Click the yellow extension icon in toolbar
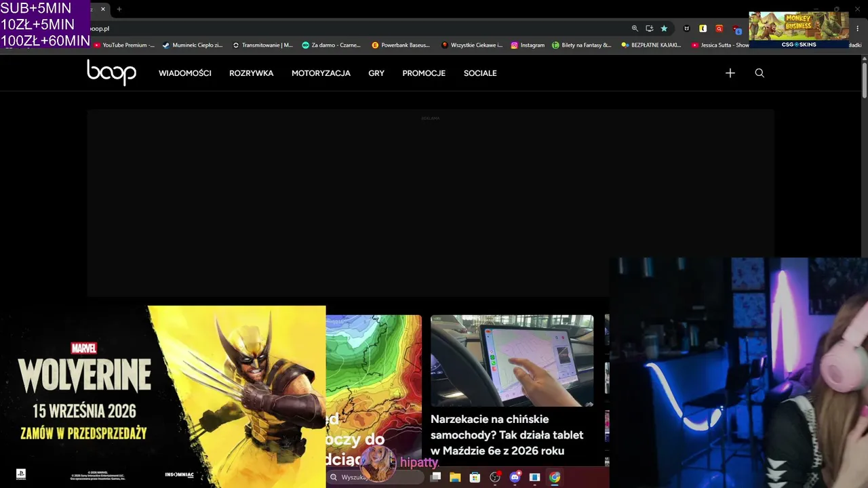 [703, 28]
